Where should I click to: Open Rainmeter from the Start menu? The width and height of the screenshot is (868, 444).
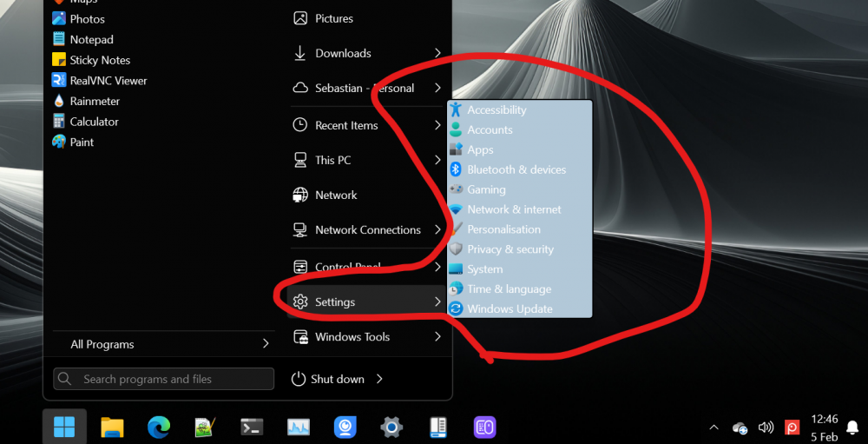pos(95,101)
